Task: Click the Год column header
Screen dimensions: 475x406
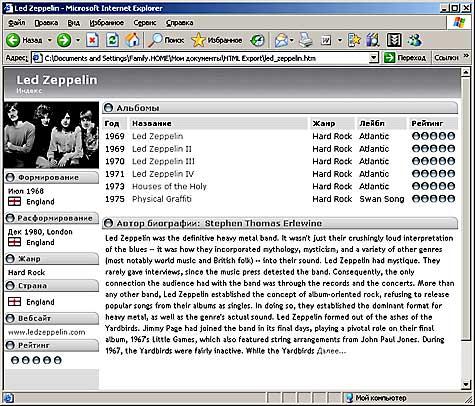Action: click(x=115, y=123)
